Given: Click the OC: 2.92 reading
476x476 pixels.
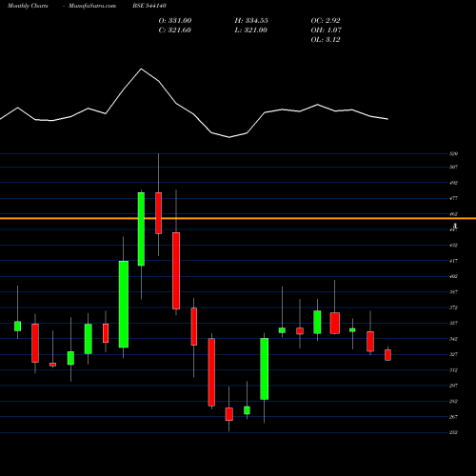Looking at the screenshot, I should click(326, 21).
